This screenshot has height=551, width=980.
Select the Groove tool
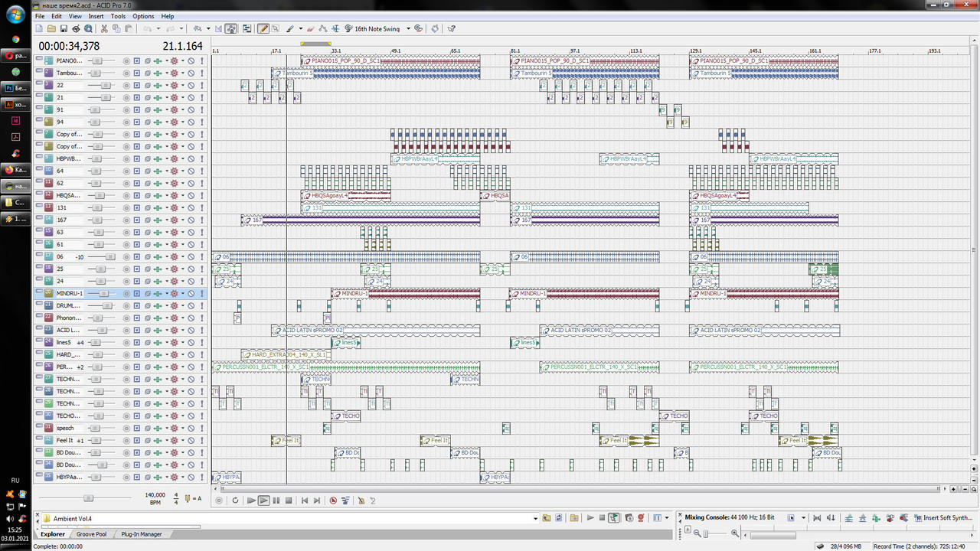point(348,28)
